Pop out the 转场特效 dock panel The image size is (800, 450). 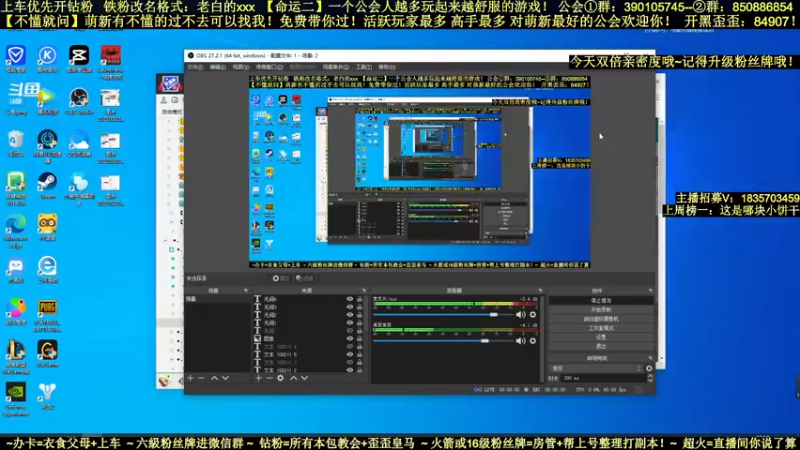point(650,358)
